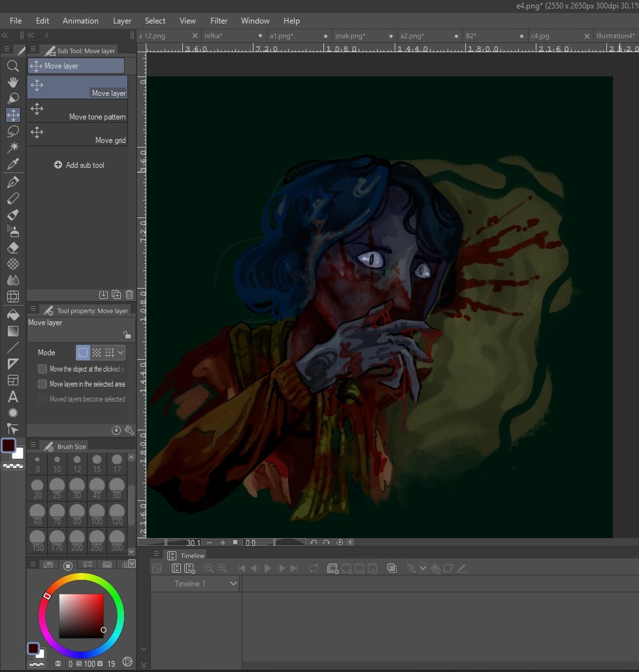
Task: Switch to the c4.jpg tab
Action: (540, 36)
